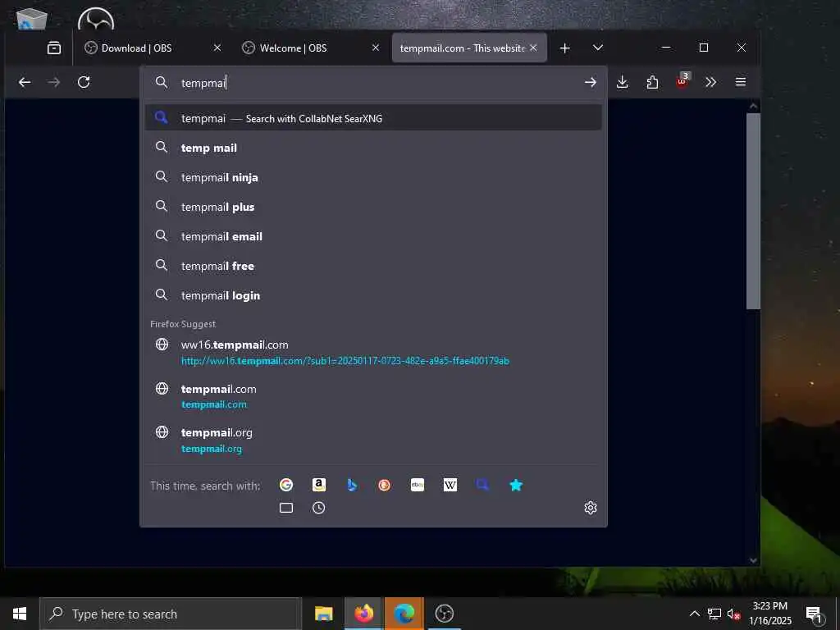Viewport: 840px width, 630px height.
Task: Search in bookmarks with the star icon
Action: click(x=516, y=486)
